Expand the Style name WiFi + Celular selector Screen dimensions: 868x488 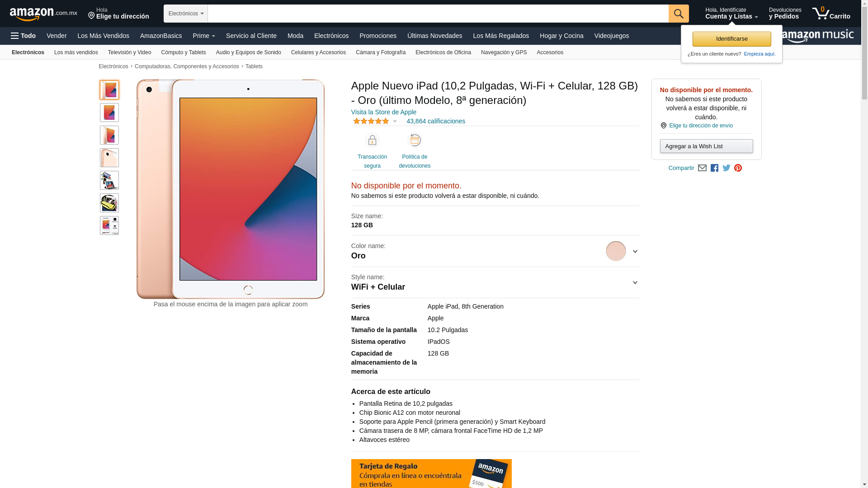tap(495, 282)
